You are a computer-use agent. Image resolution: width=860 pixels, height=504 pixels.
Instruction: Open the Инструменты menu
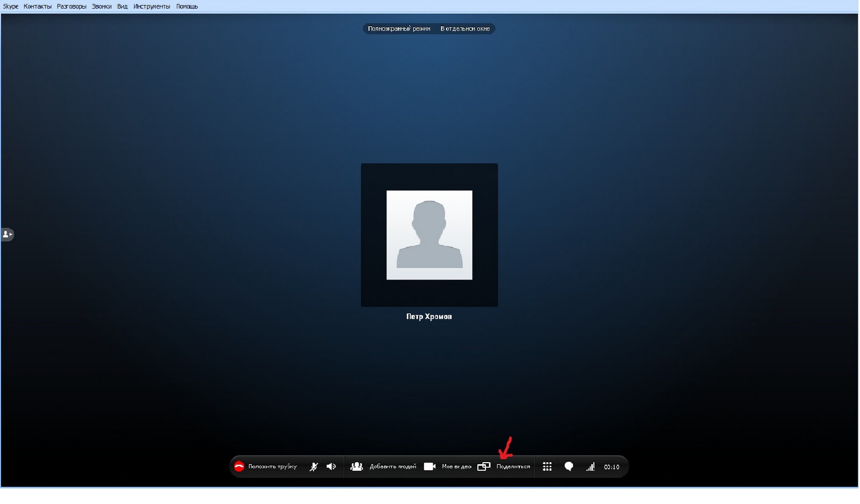(x=152, y=6)
